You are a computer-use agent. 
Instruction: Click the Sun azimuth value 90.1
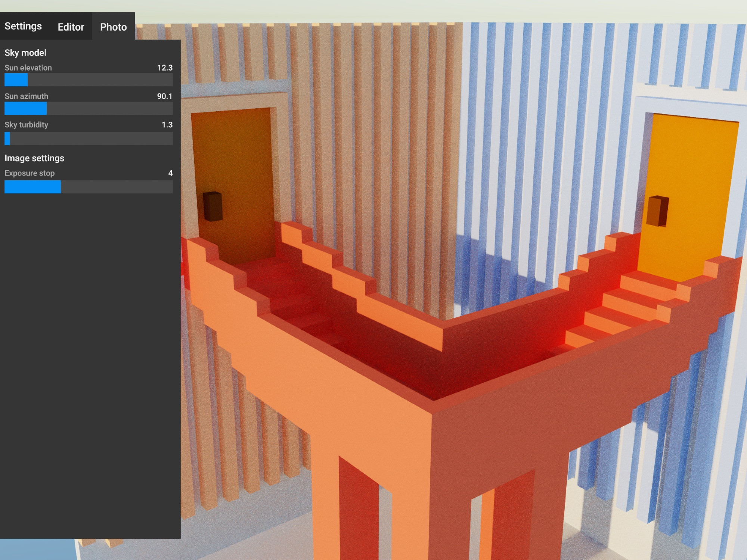tap(165, 96)
